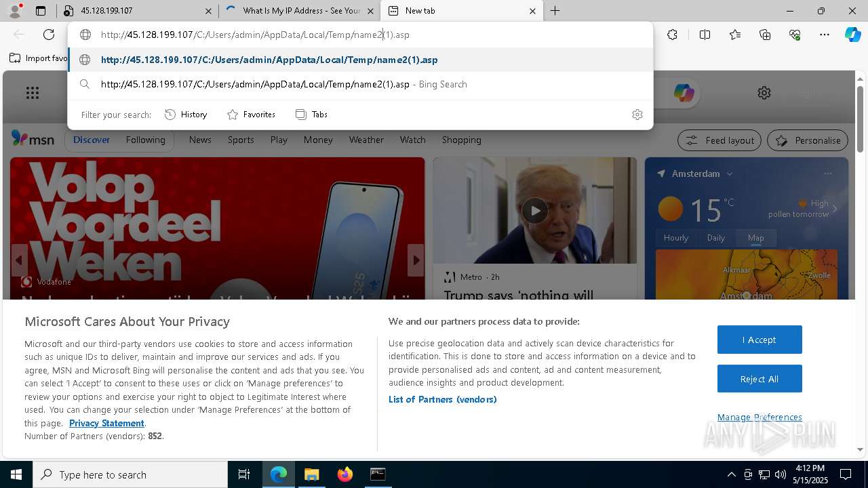Image resolution: width=868 pixels, height=488 pixels.
Task: Expand the Amsterdam location dropdown
Action: coord(730,174)
